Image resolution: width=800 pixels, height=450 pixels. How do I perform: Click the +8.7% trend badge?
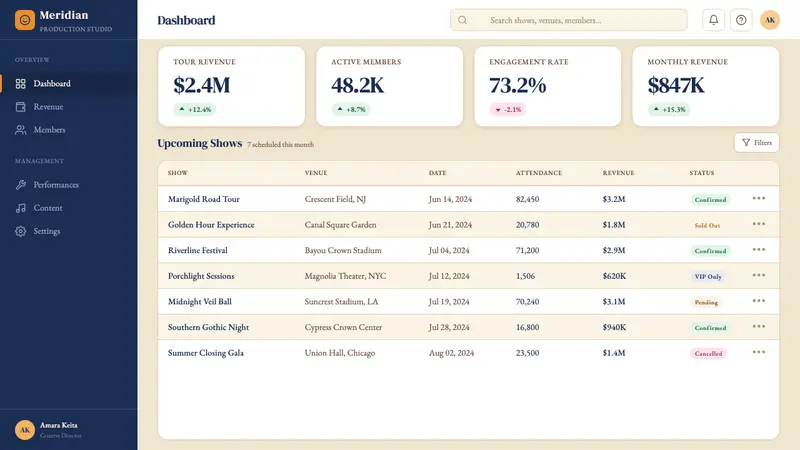click(352, 110)
